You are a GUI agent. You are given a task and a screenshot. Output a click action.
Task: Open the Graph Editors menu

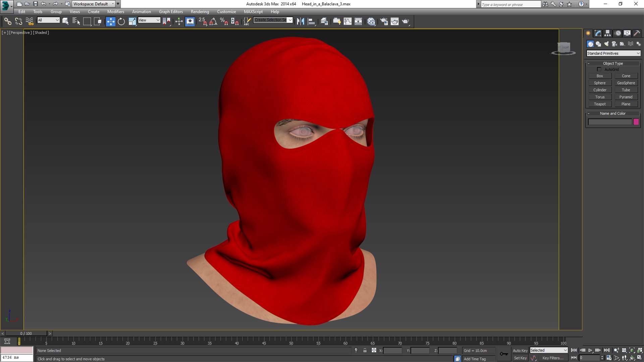(x=171, y=11)
